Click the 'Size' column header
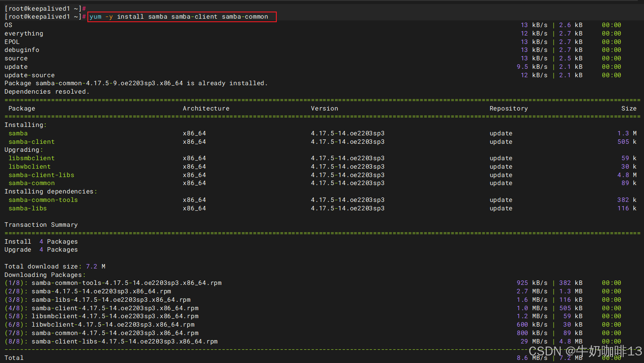 point(629,109)
